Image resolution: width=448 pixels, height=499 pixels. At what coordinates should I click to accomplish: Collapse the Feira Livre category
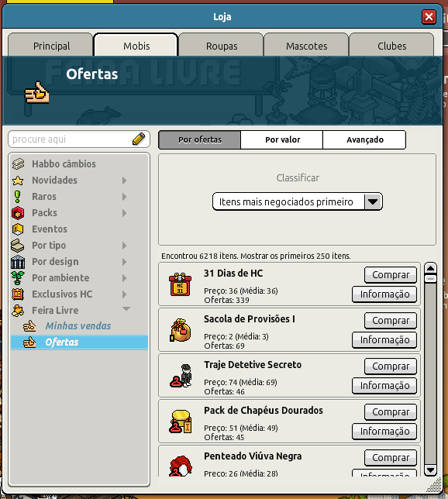pyautogui.click(x=126, y=308)
